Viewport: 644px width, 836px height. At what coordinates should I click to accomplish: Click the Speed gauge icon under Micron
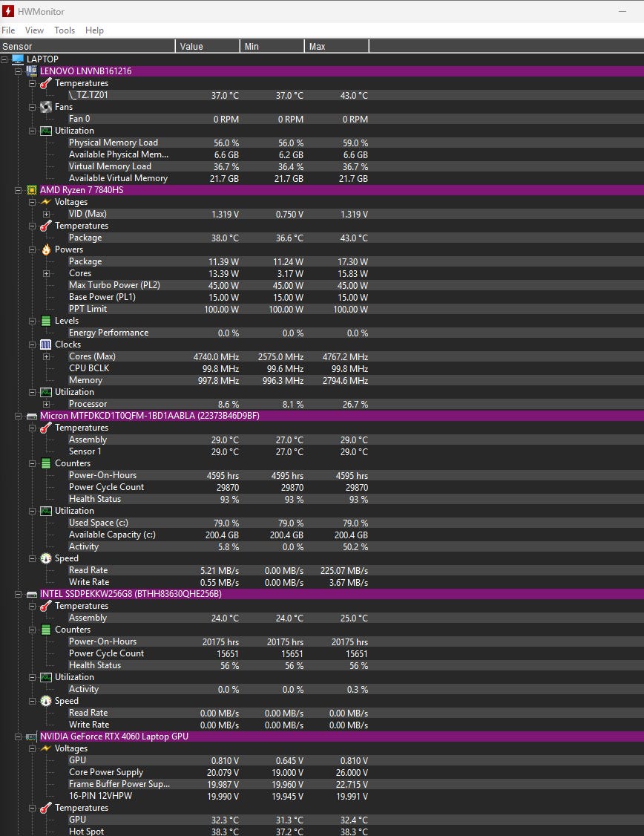click(x=46, y=558)
